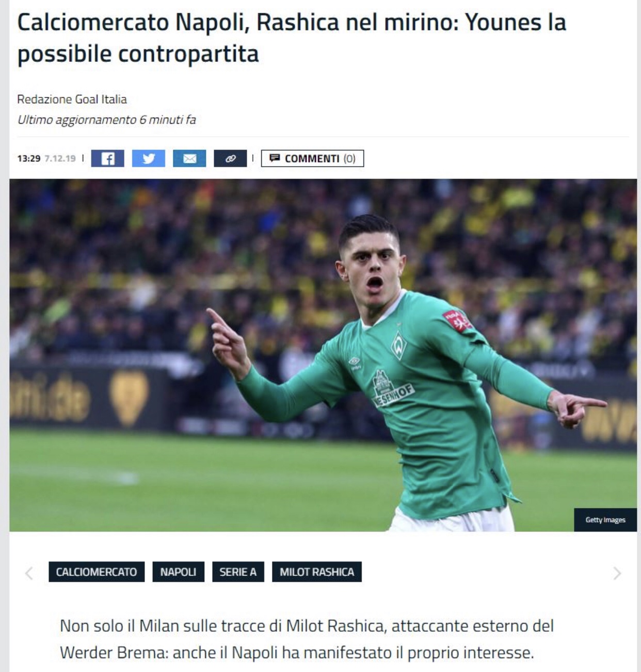The image size is (641, 672).
Task: Click the Redazione Goal Italia author name
Action: point(72,99)
